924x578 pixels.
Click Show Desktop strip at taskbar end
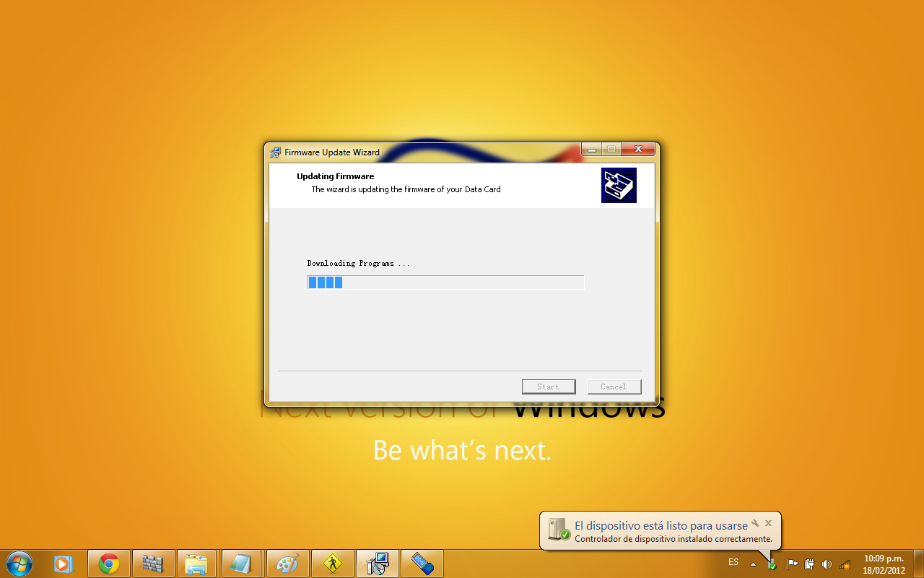(x=918, y=564)
